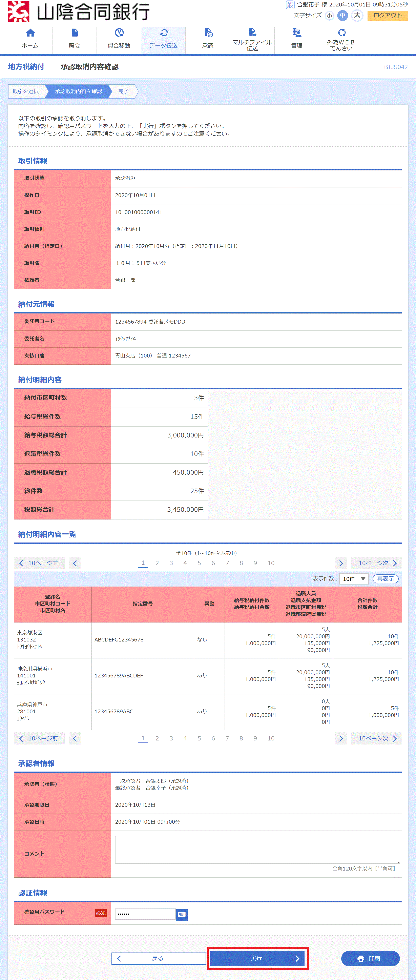Viewport: 416px width, 980px height.
Task: Click the user name 合銀花子 様 link
Action: [312, 5]
